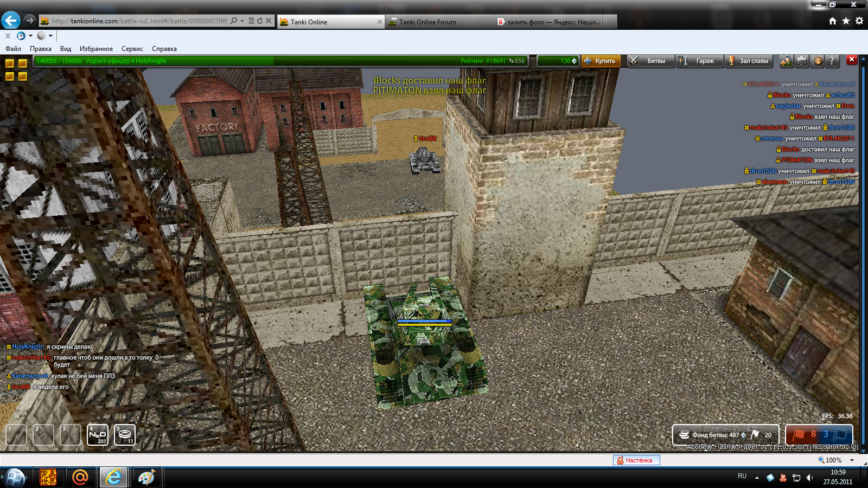This screenshot has height=488, width=868.
Task: Click the Купить button to buy crystals
Action: pos(601,61)
